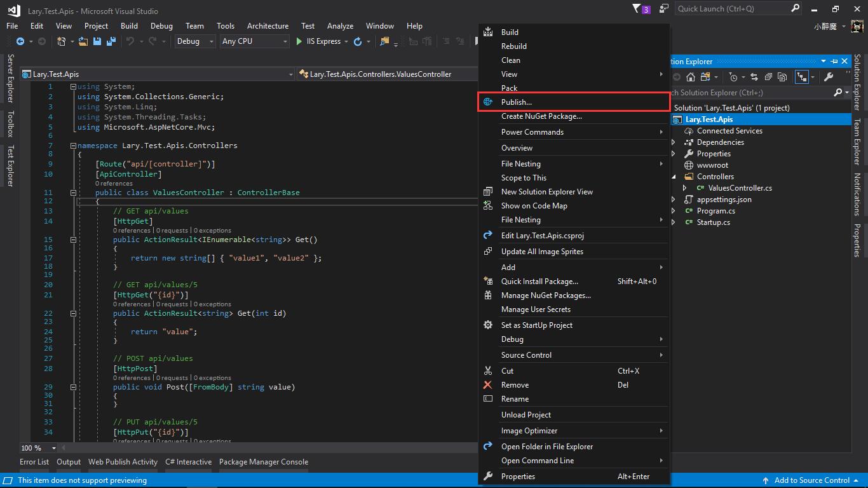Click the Switch Views icon in Solution Explorer
This screenshot has height=488, width=868.
(x=705, y=77)
